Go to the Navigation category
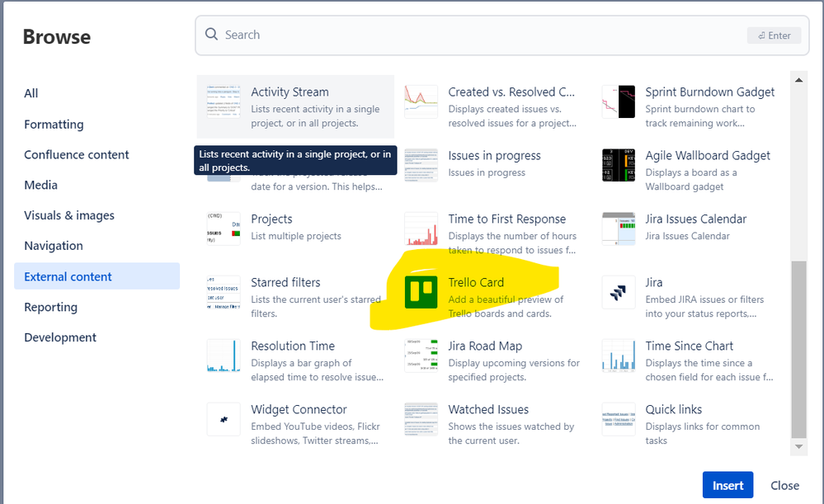Viewport: 824px width, 504px height. tap(53, 246)
